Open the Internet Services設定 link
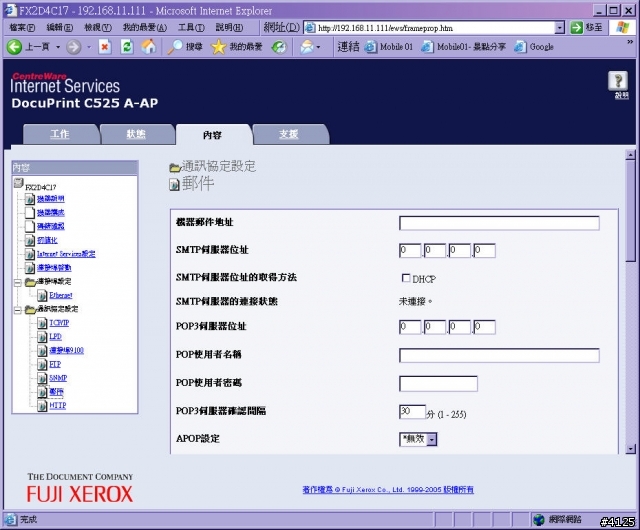 pyautogui.click(x=66, y=254)
